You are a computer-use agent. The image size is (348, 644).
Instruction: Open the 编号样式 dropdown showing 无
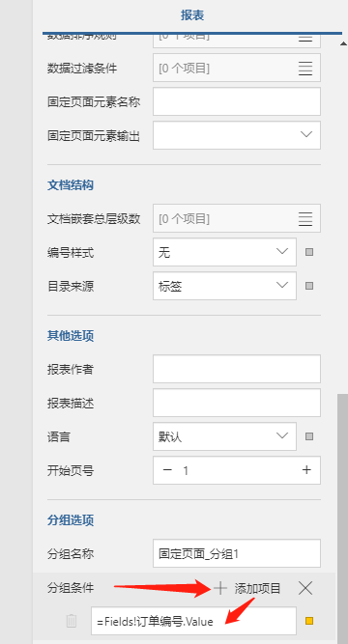(224, 252)
